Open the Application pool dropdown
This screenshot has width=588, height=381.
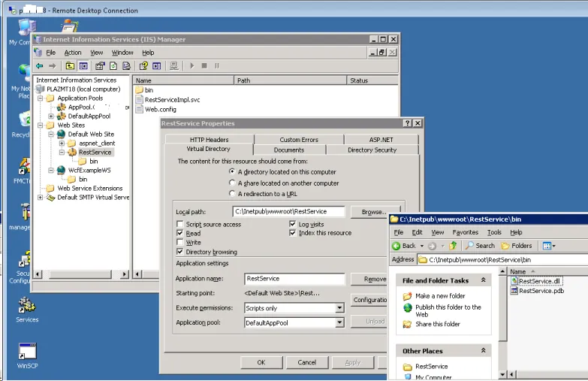(x=339, y=323)
